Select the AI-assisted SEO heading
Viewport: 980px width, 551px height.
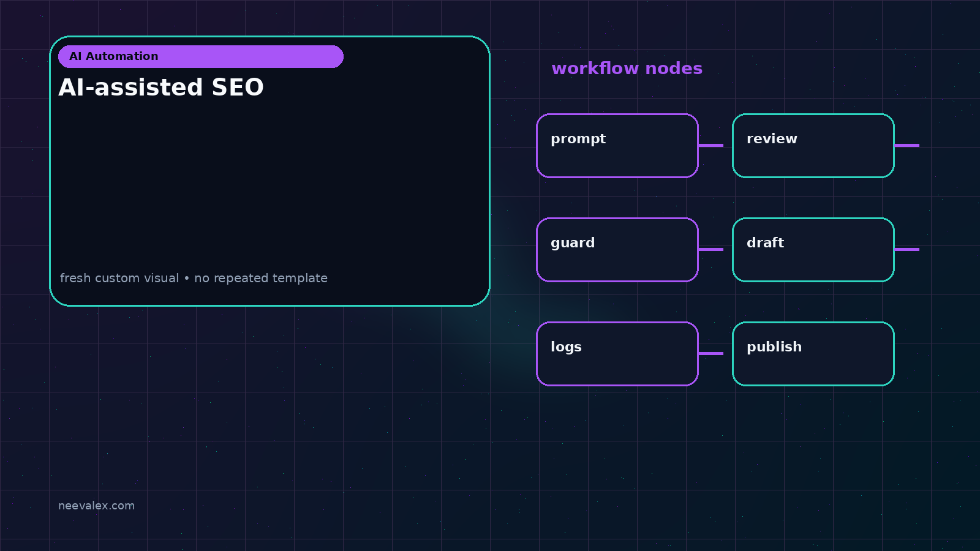pos(161,88)
